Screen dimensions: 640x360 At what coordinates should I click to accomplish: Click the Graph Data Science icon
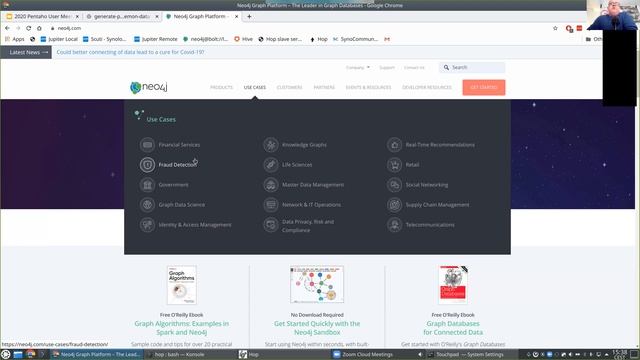pyautogui.click(x=147, y=204)
